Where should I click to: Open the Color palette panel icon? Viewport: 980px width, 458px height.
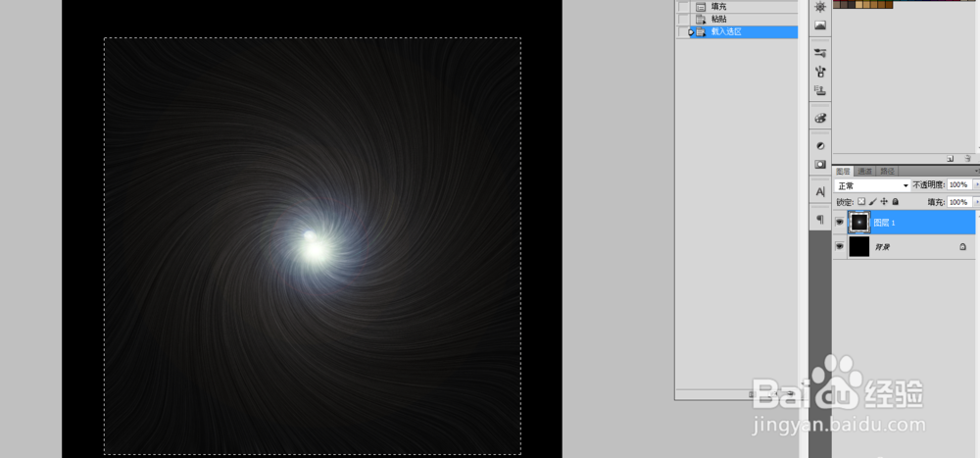(x=820, y=118)
